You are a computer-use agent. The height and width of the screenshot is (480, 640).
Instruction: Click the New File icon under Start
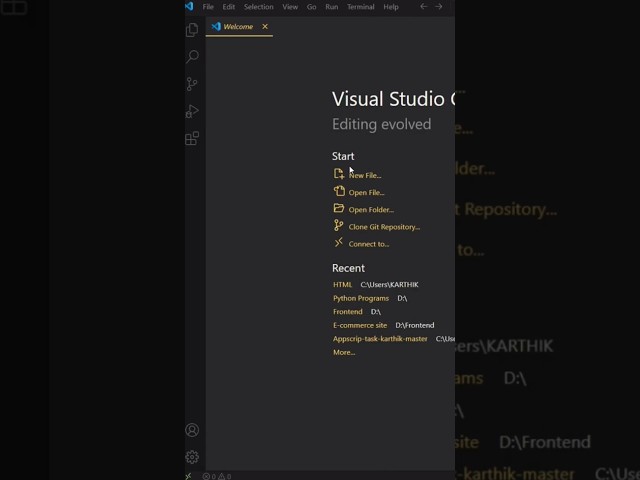339,174
